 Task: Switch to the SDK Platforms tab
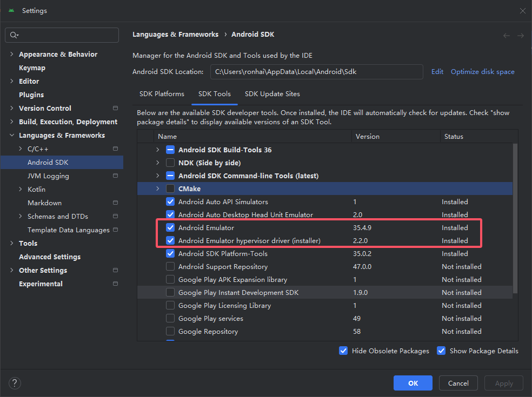click(x=162, y=94)
